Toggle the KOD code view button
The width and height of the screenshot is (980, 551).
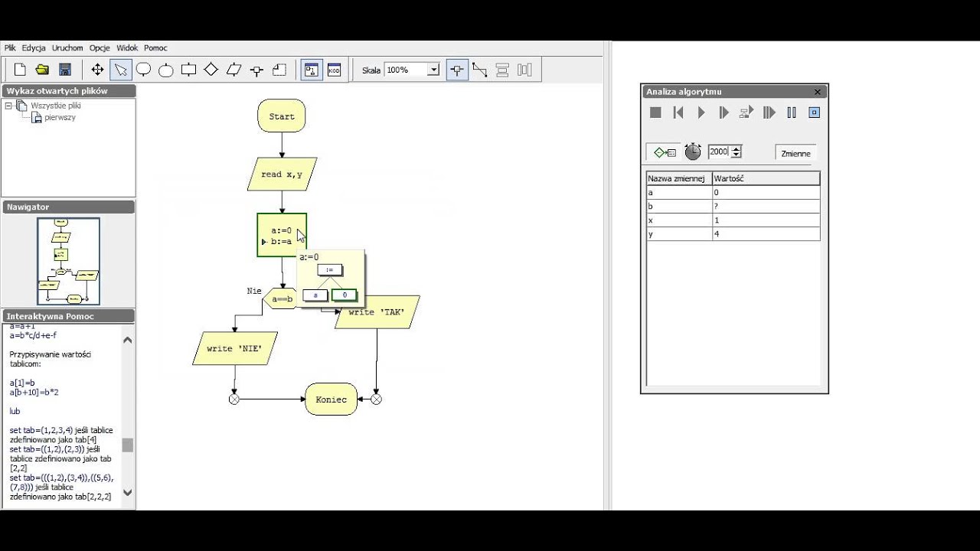pos(335,70)
